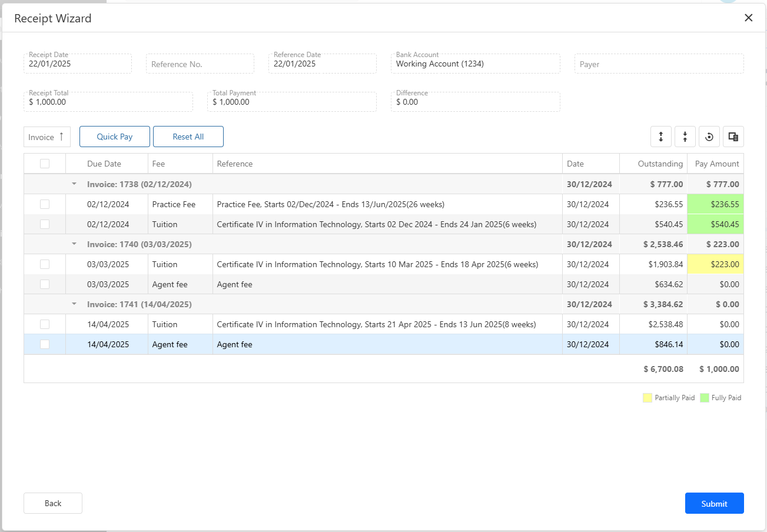Sort by the Outstanding column header
767x532 pixels.
tap(660, 164)
